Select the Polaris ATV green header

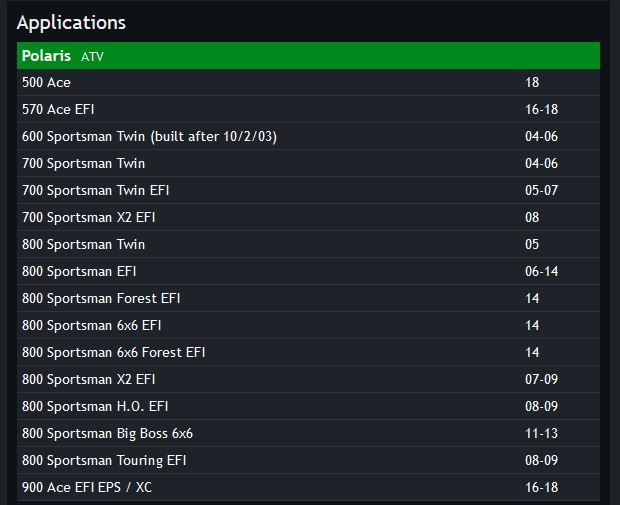pos(308,55)
